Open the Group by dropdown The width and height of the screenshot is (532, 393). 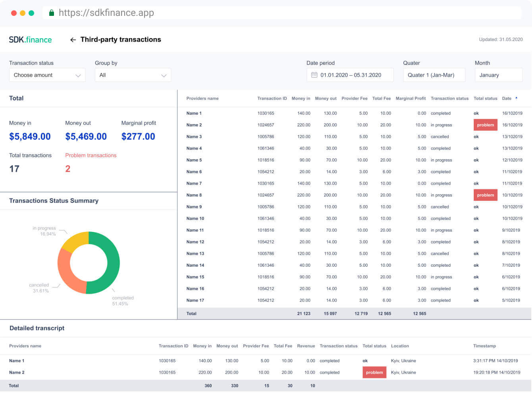[133, 75]
